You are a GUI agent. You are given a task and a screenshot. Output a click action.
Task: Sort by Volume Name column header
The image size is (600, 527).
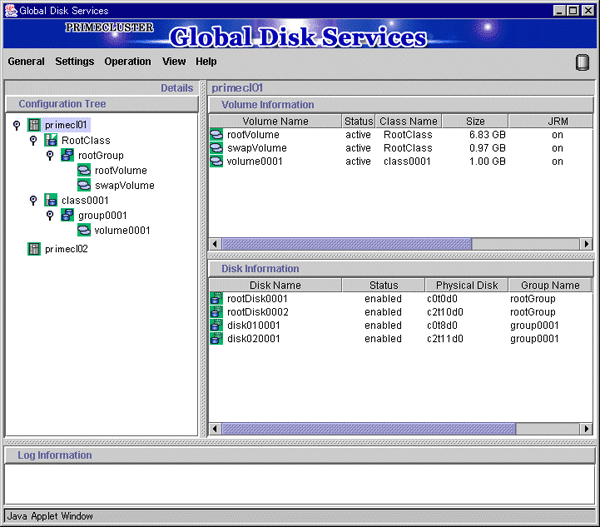(x=275, y=121)
